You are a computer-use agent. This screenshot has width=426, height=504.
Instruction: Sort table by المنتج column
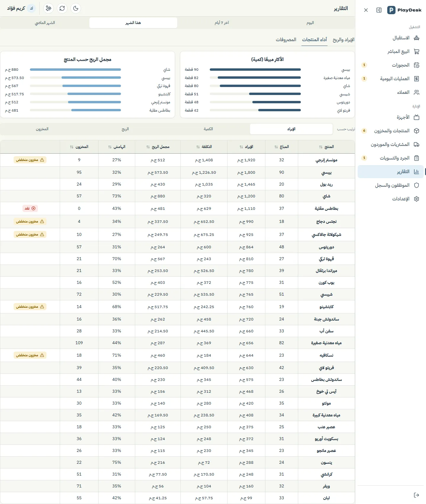coord(326,147)
